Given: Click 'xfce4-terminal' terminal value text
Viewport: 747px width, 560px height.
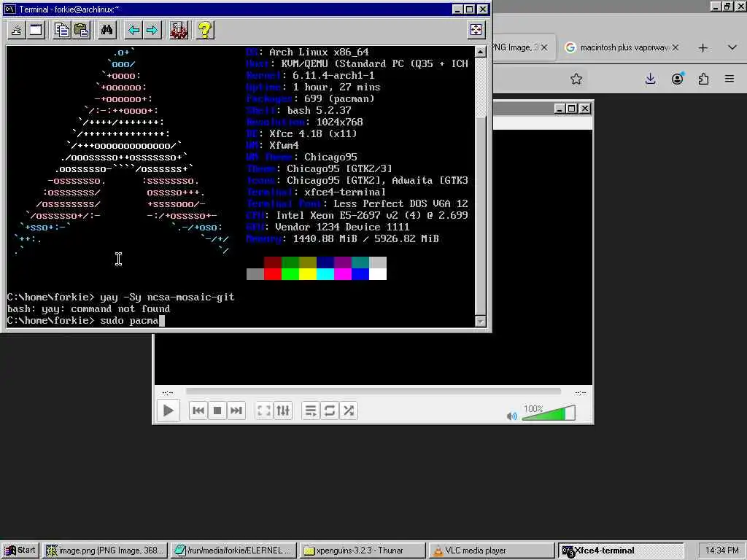Looking at the screenshot, I should click(345, 192).
